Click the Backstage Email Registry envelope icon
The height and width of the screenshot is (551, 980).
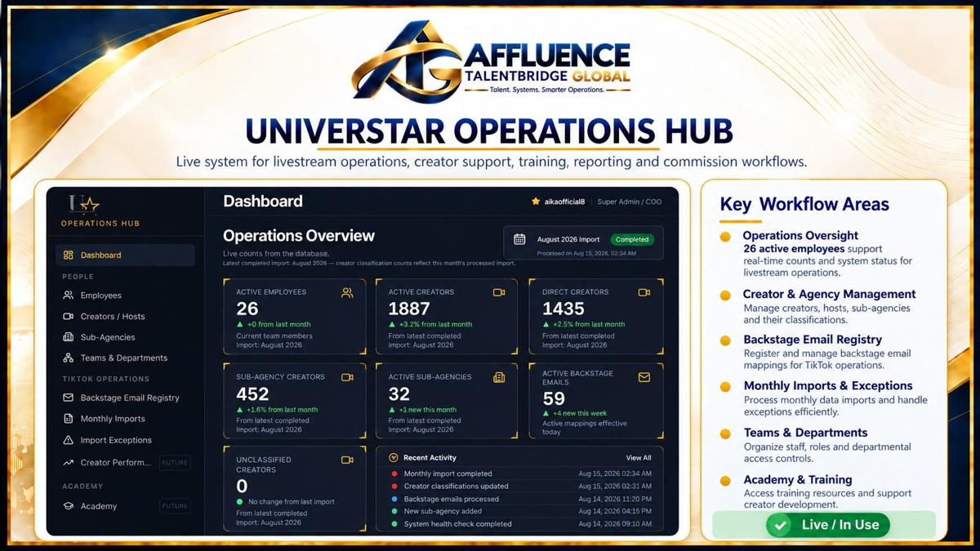pos(68,398)
